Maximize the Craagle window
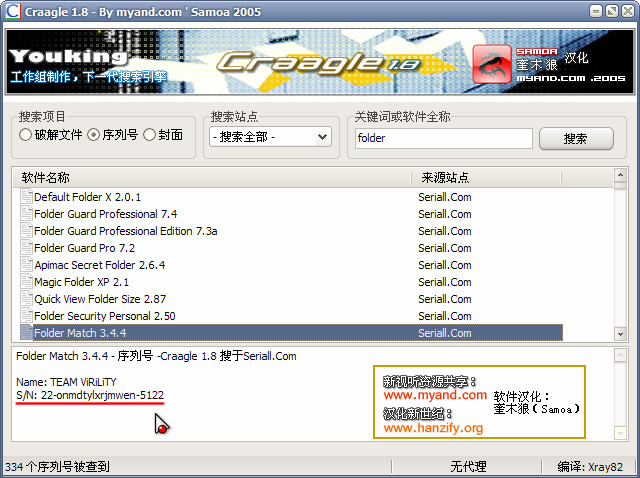 pyautogui.click(x=612, y=11)
